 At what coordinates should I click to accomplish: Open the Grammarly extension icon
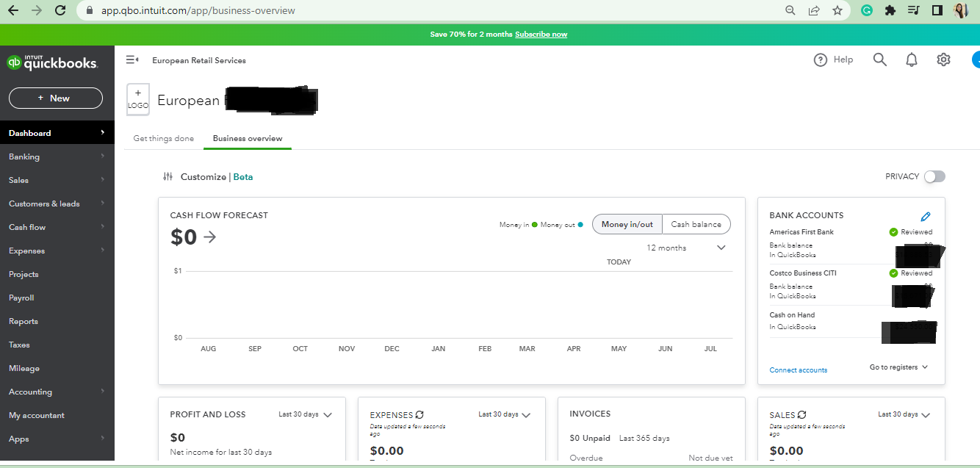[867, 10]
